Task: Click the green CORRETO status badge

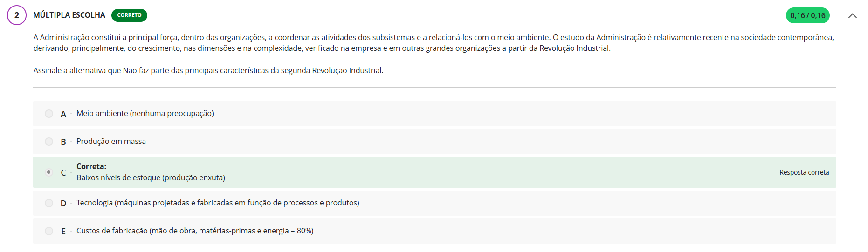Action: 129,15
